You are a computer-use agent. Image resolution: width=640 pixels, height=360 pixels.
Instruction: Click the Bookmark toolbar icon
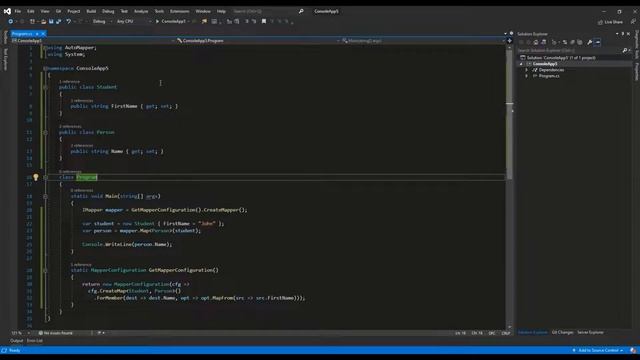[264, 21]
